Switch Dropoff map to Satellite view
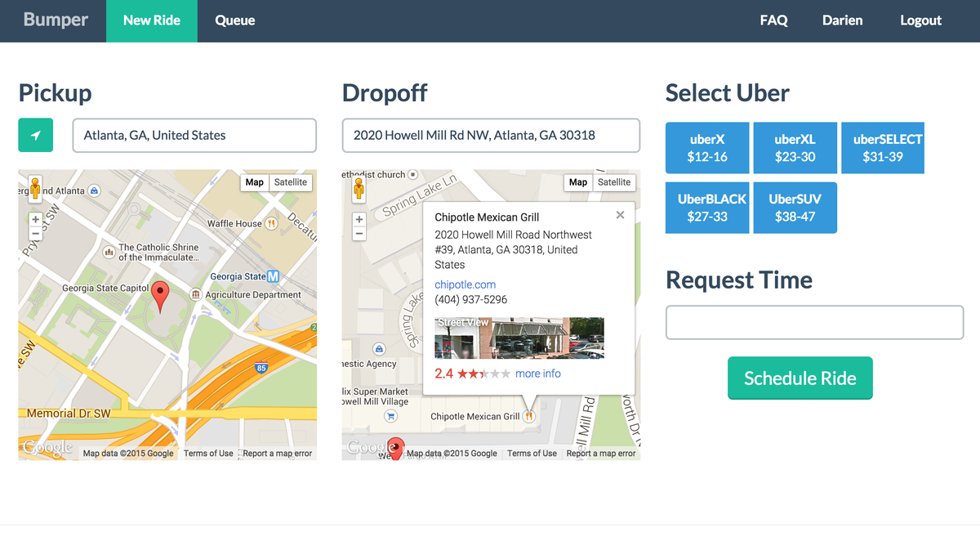The width and height of the screenshot is (980, 546). pos(614,182)
